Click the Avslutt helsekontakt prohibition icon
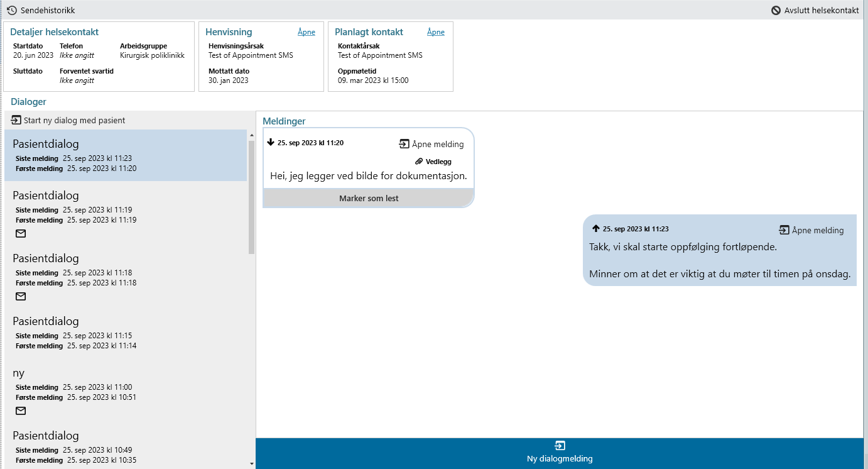 coord(776,11)
